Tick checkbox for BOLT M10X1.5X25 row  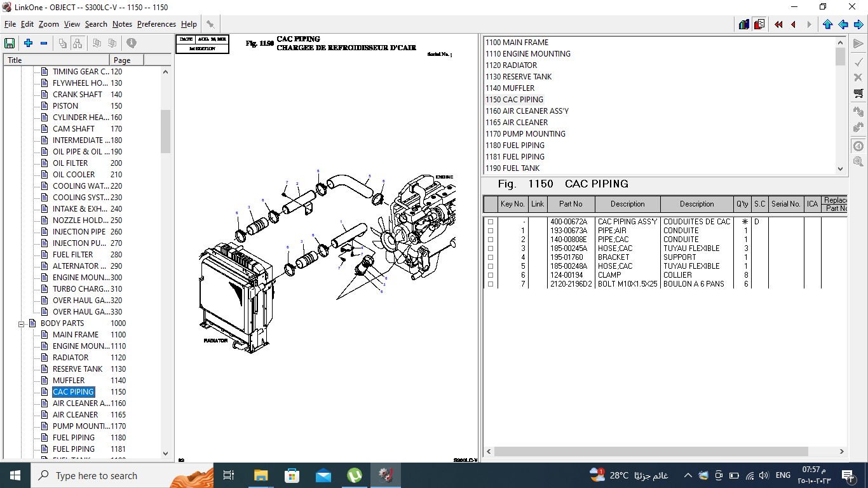coord(491,284)
